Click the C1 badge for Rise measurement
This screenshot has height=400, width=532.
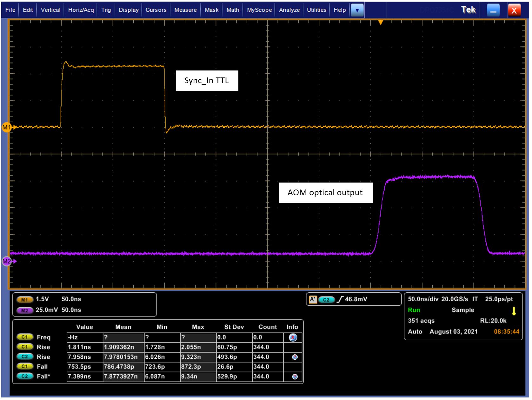click(25, 347)
